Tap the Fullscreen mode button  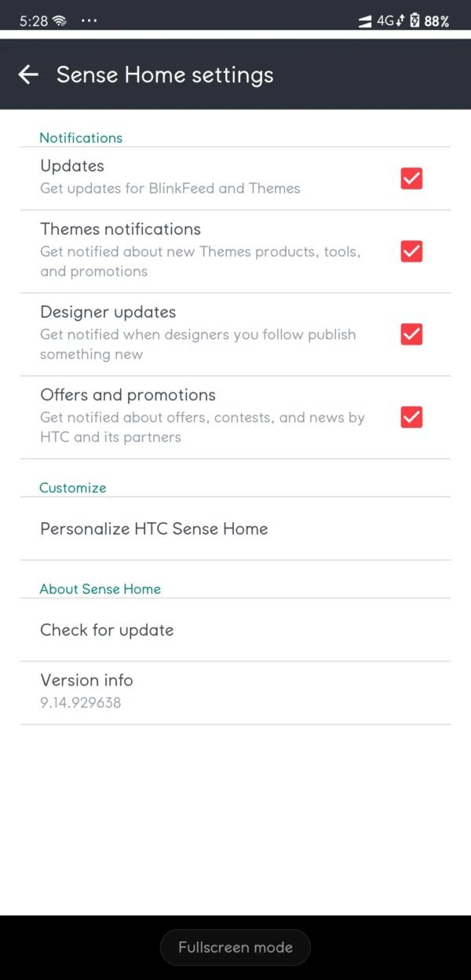click(235, 947)
